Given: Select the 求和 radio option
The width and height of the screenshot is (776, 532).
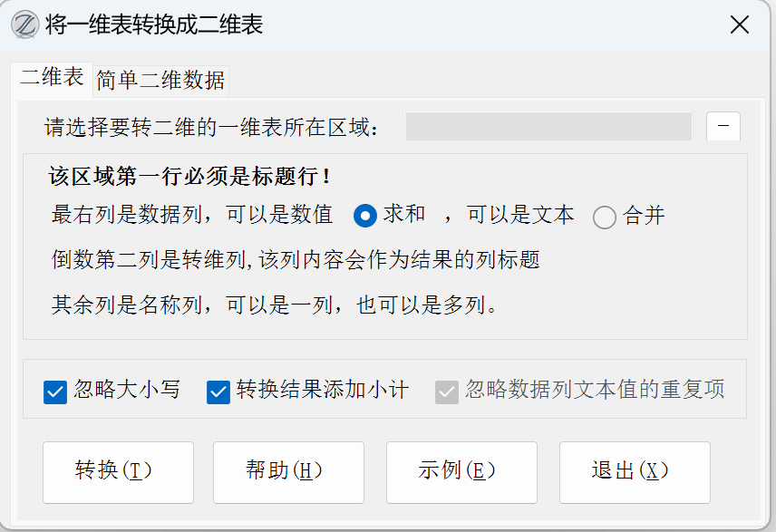Looking at the screenshot, I should coord(365,216).
